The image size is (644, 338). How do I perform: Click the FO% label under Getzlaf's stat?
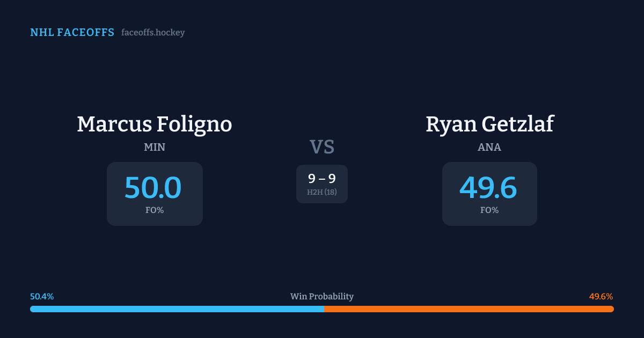point(489,210)
